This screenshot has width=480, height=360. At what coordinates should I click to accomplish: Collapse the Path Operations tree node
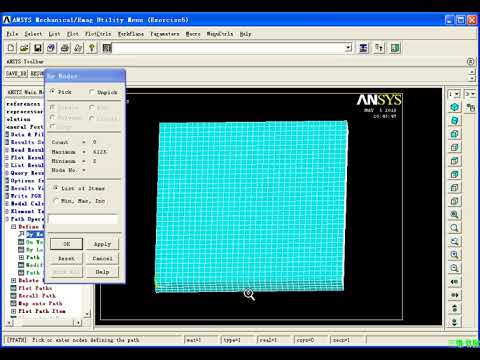[x=7, y=219]
